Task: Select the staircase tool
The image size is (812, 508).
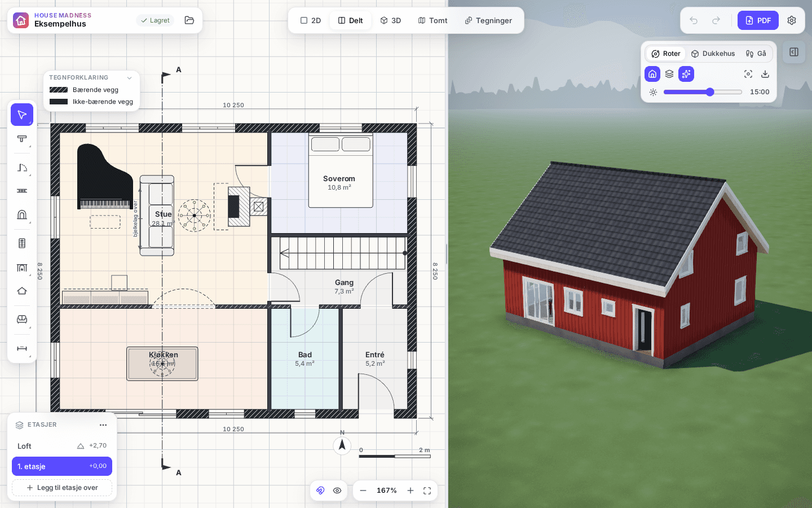Action: tap(22, 243)
